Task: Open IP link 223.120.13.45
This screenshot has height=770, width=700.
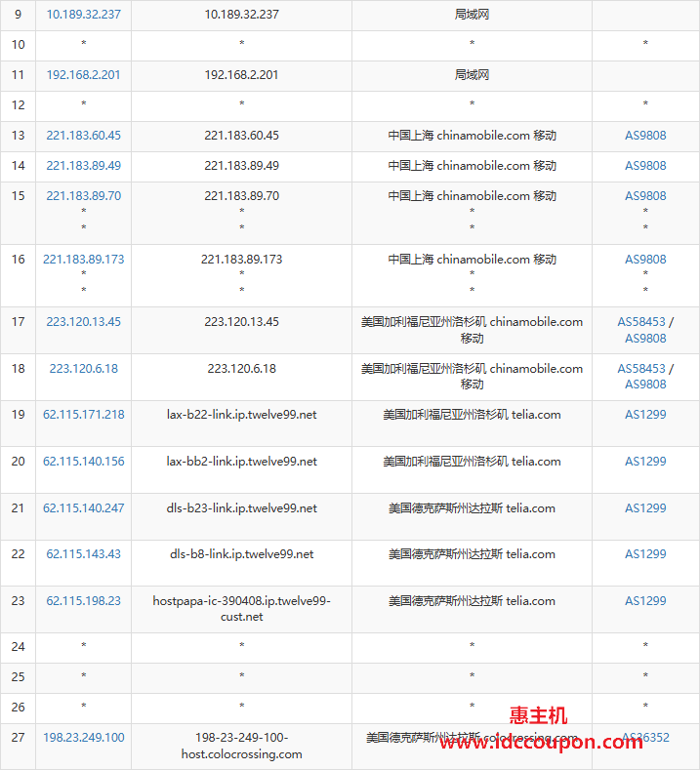Action: click(x=84, y=322)
